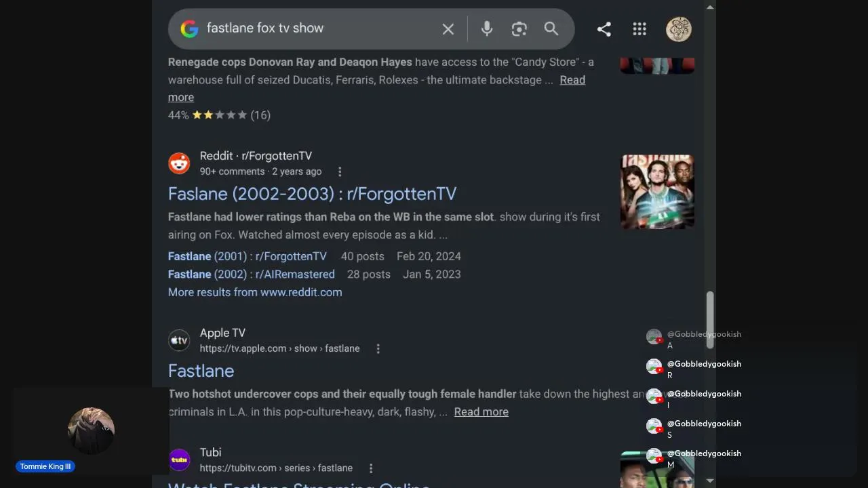Open Faslane (2002-2003) : r/ForgottenTV result
The width and height of the screenshot is (868, 488).
[312, 194]
